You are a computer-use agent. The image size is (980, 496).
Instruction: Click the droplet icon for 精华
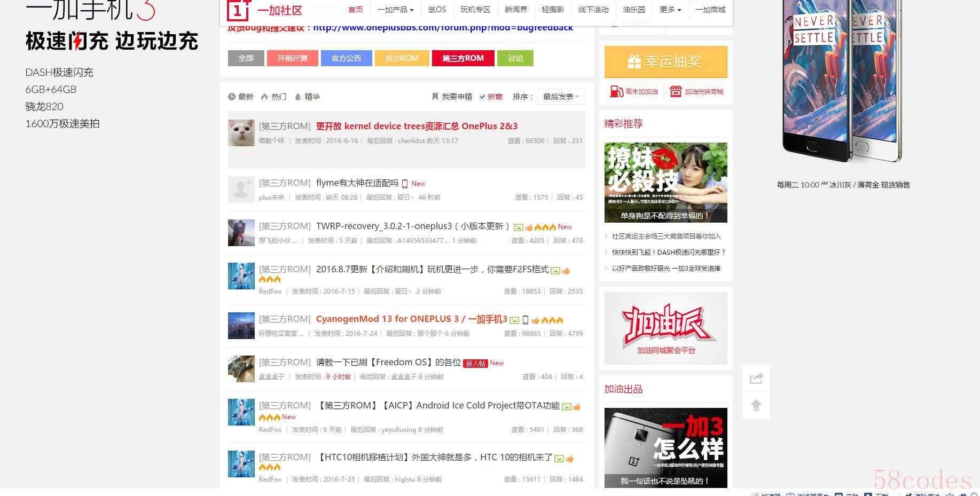pos(298,97)
